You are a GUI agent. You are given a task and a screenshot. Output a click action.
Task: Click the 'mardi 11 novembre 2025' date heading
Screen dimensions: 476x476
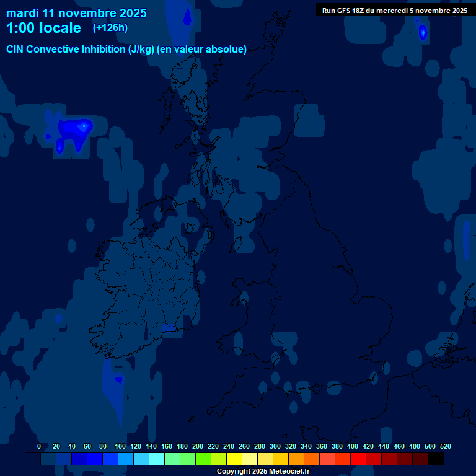pos(76,13)
